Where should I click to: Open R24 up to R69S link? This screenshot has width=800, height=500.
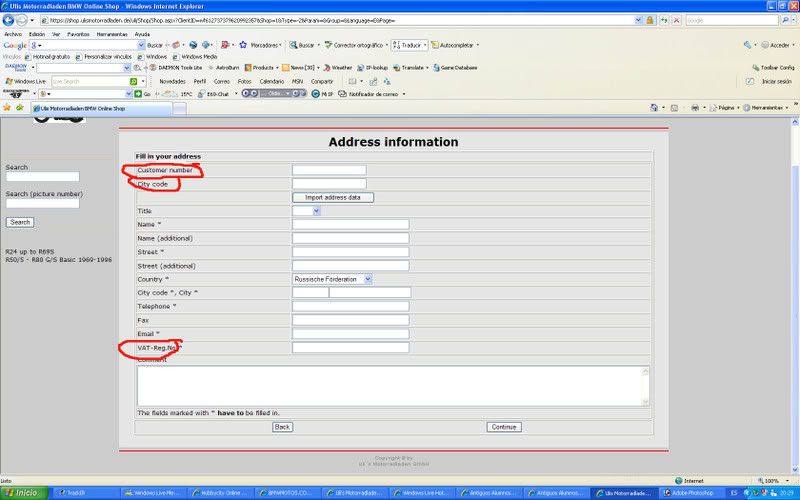pyautogui.click(x=30, y=252)
